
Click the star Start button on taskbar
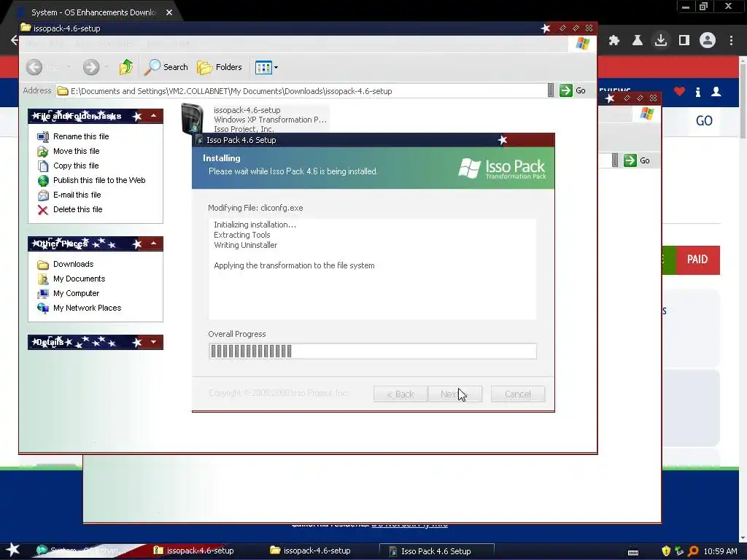13,551
